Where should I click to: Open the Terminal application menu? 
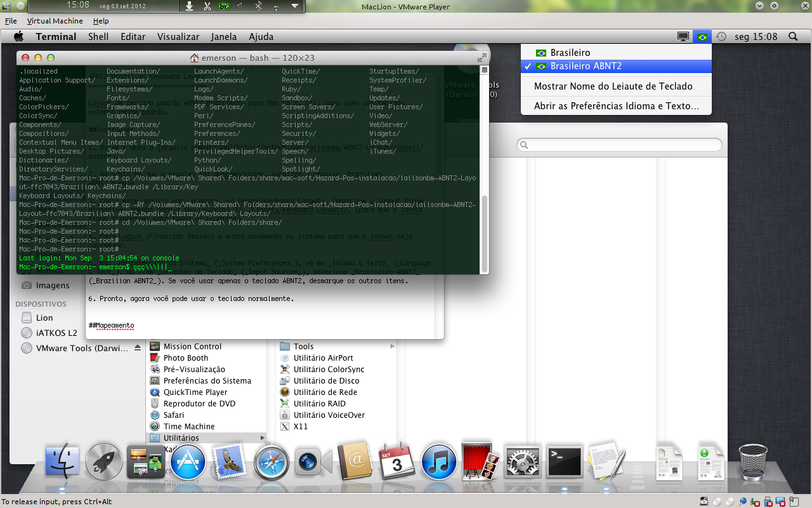[x=56, y=37]
